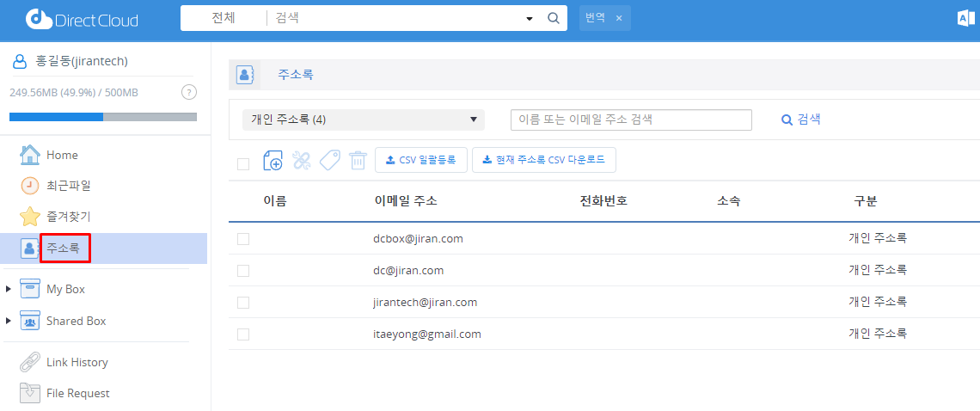This screenshot has height=411, width=980.
Task: Click the magnifier icon in top search bar
Action: 554,18
